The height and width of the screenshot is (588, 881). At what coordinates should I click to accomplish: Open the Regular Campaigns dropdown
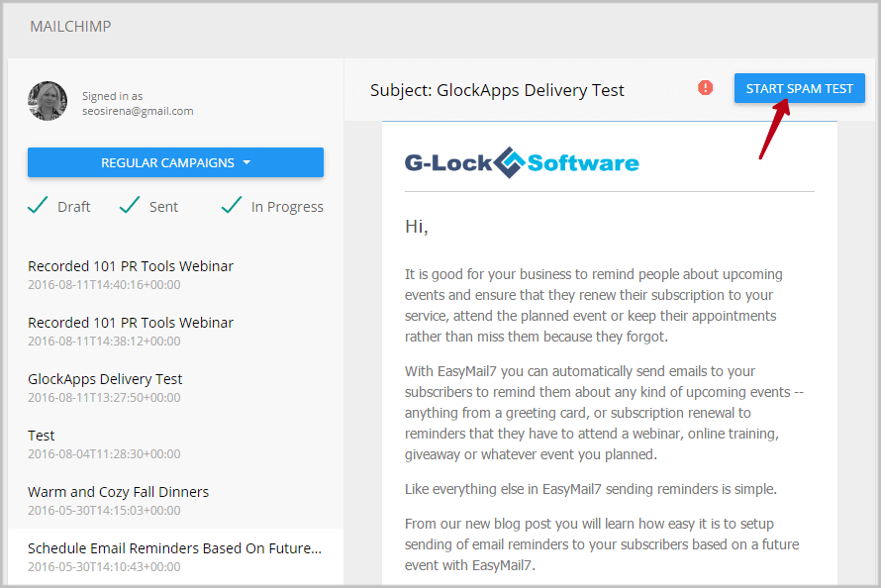(175, 162)
